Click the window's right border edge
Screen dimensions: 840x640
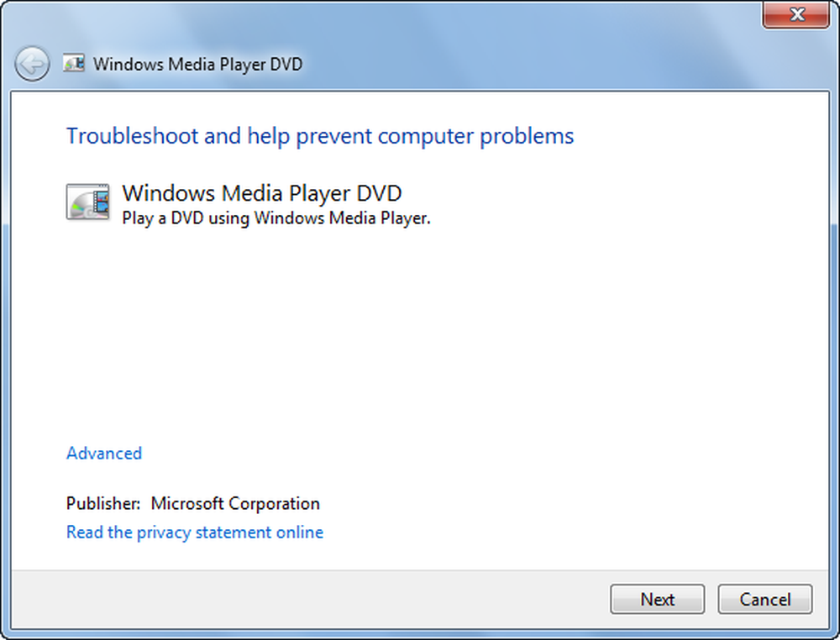point(833,336)
